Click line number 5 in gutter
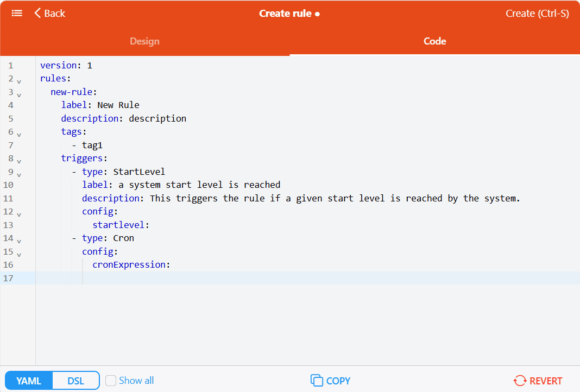The height and width of the screenshot is (392, 580). coord(11,119)
